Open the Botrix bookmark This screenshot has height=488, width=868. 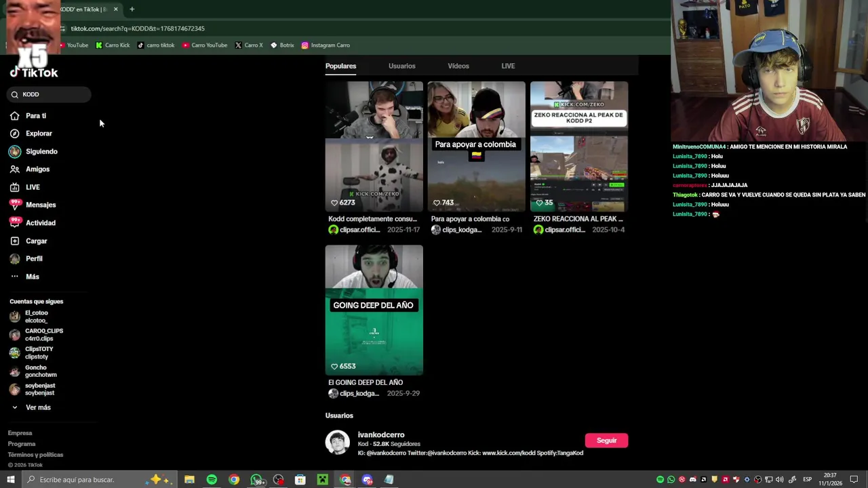coord(282,45)
